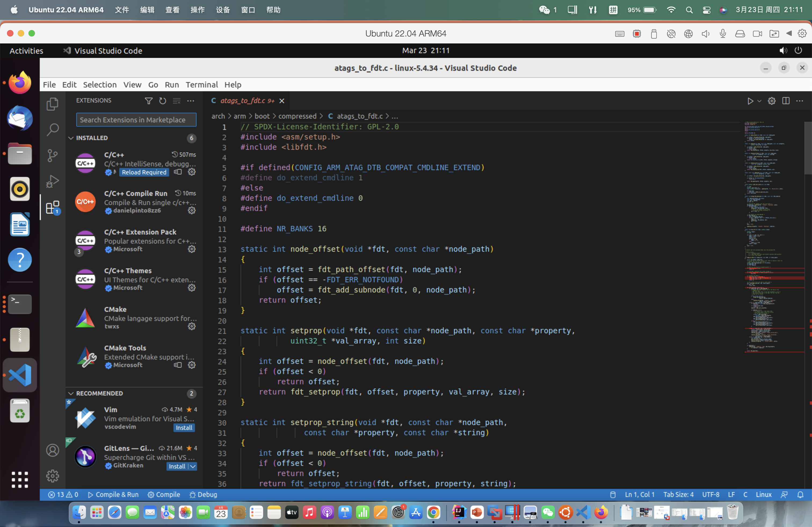This screenshot has width=812, height=527.
Task: Install the Vim extension
Action: pyautogui.click(x=184, y=428)
